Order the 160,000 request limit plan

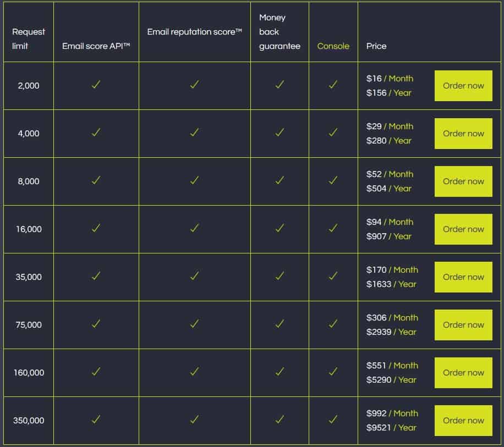click(463, 373)
